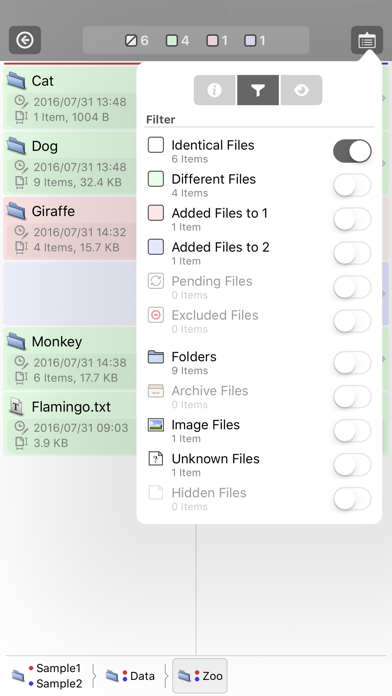Viewport: 392px width, 696px height.
Task: Click the empty blue placeholder row
Action: 71,293
